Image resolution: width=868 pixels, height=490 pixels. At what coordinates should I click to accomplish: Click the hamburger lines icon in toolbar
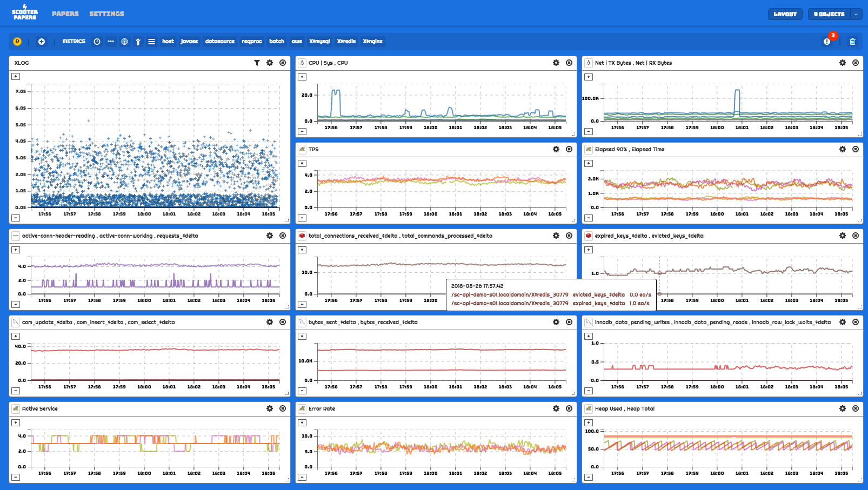[151, 42]
